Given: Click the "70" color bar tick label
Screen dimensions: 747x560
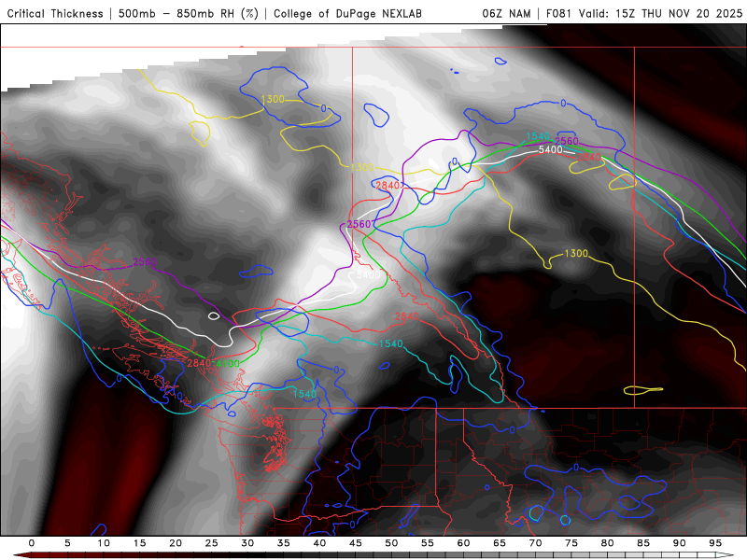Looking at the screenshot, I should 535,543.
